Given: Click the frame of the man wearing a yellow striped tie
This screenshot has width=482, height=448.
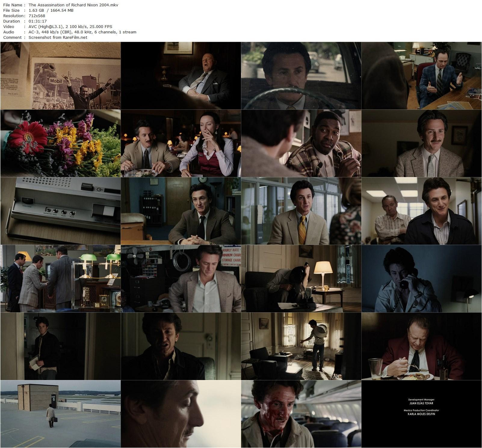Looking at the screenshot, I should 301,211.
